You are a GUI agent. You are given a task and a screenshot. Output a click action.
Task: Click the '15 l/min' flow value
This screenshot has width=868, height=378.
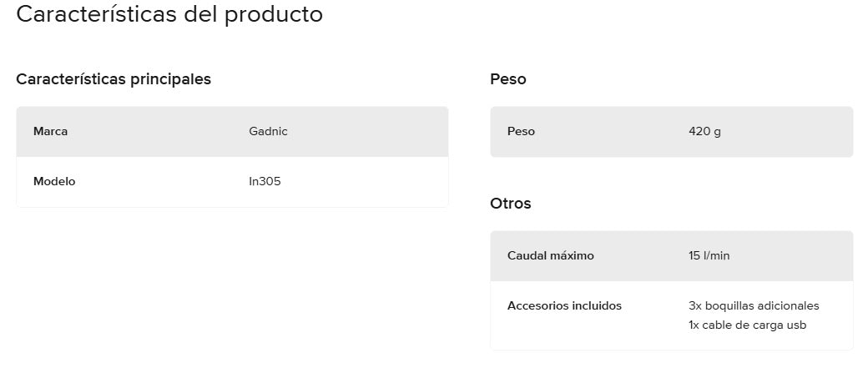(x=709, y=255)
